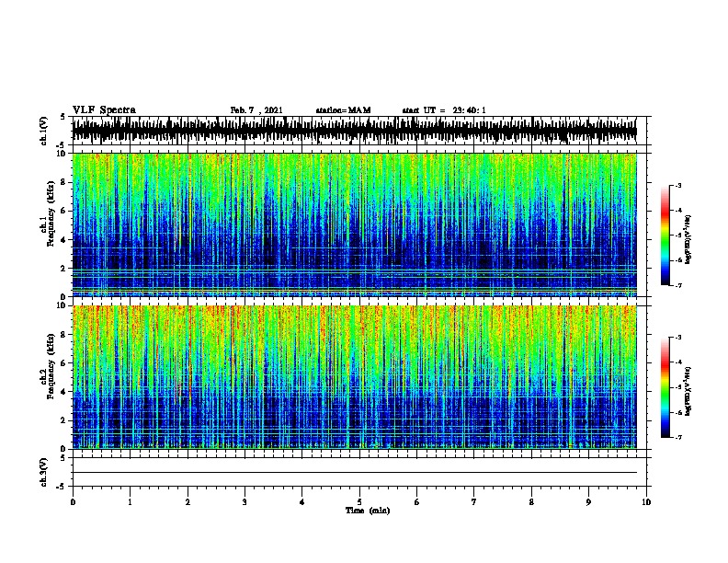728x563 pixels.
Task: Click the "0" tick on the time axis
Action: [73, 501]
